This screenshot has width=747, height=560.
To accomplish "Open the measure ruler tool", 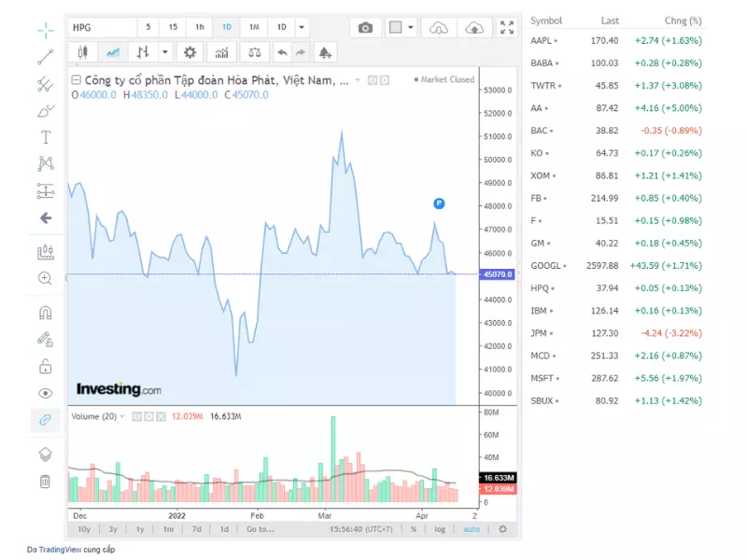I will click(46, 252).
